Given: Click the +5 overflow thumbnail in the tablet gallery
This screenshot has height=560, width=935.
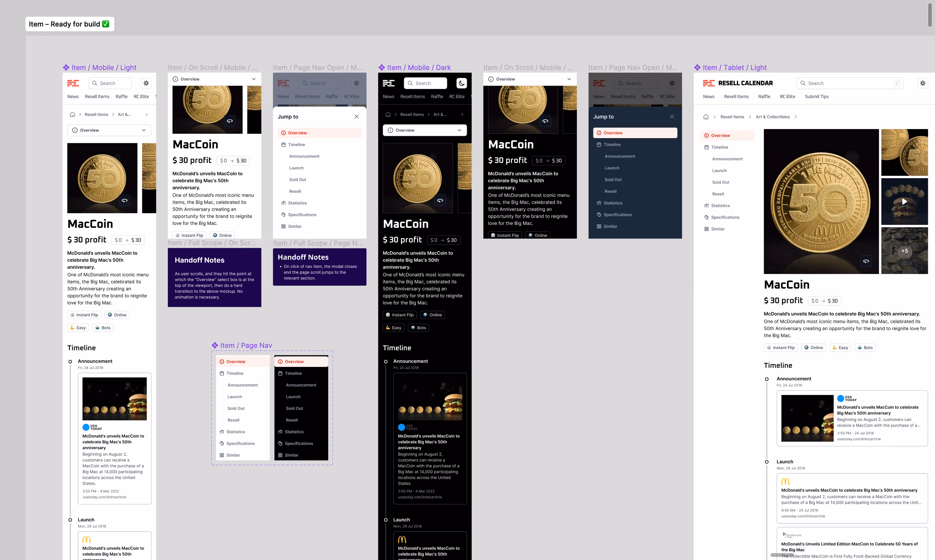Looking at the screenshot, I should 904,251.
